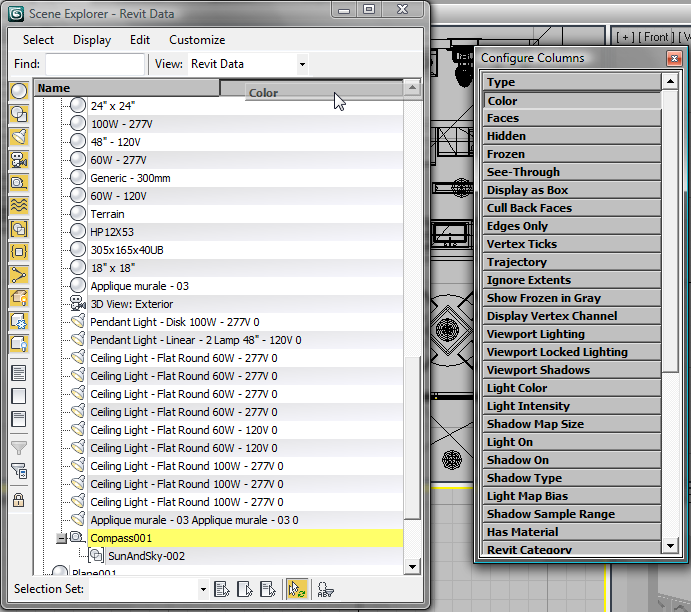Click camera icon beside 3D View: Exterior
The height and width of the screenshot is (612, 691).
(x=78, y=304)
